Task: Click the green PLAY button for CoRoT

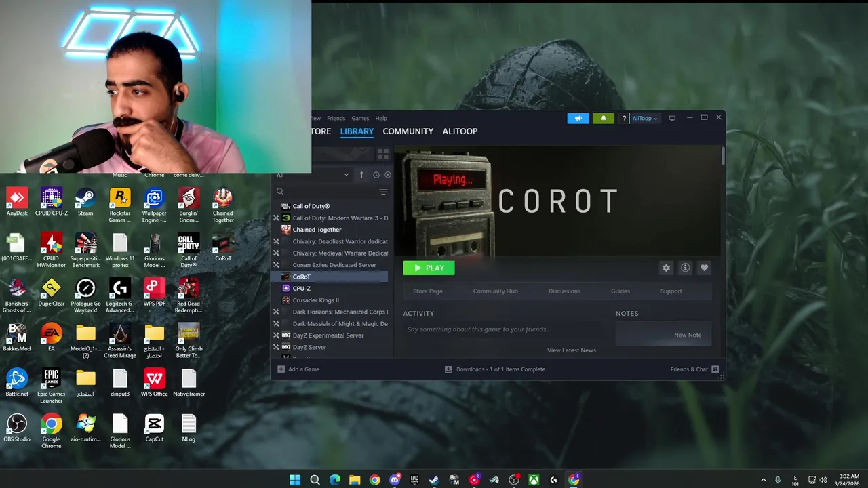Action: [429, 268]
